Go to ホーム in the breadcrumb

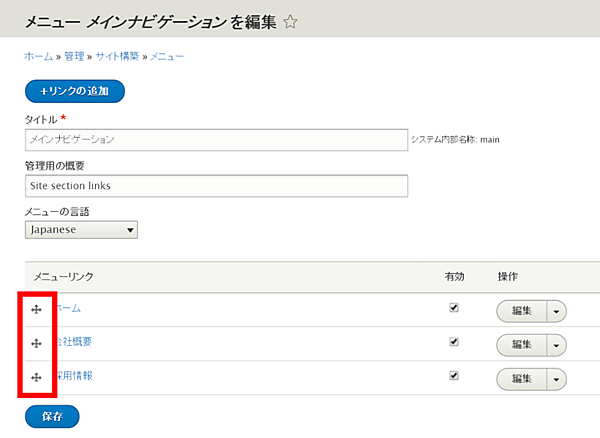(39, 57)
